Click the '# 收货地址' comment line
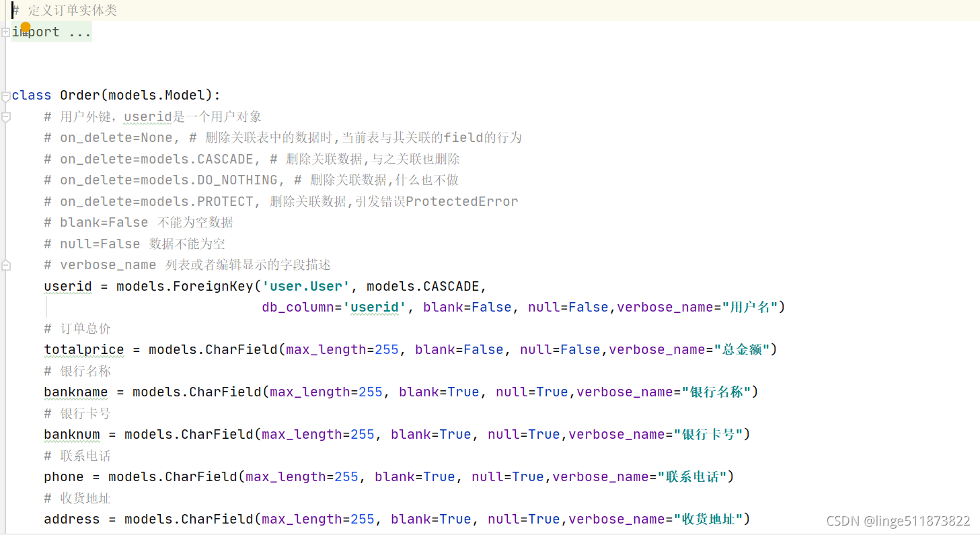Viewport: 980px width, 535px height. pos(77,498)
